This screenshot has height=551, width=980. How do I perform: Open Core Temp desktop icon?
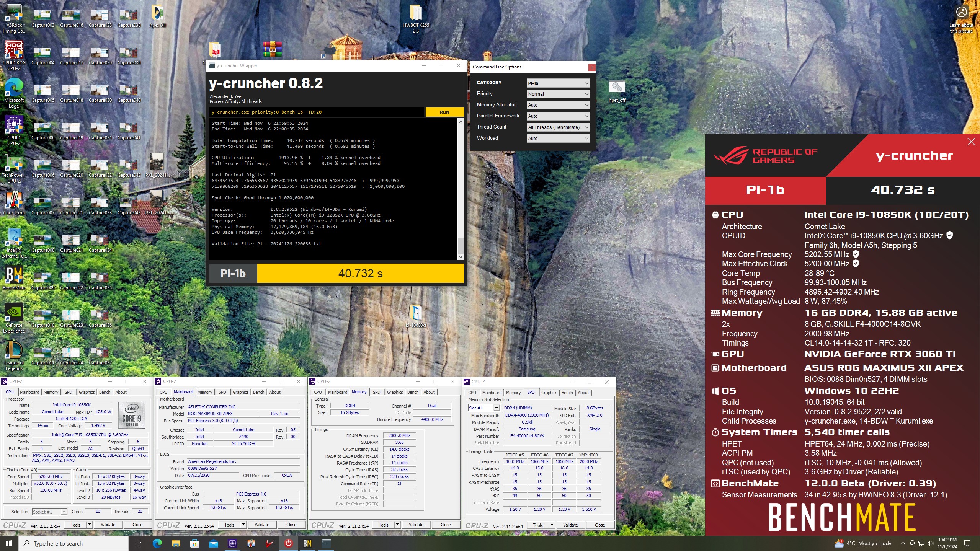14,203
